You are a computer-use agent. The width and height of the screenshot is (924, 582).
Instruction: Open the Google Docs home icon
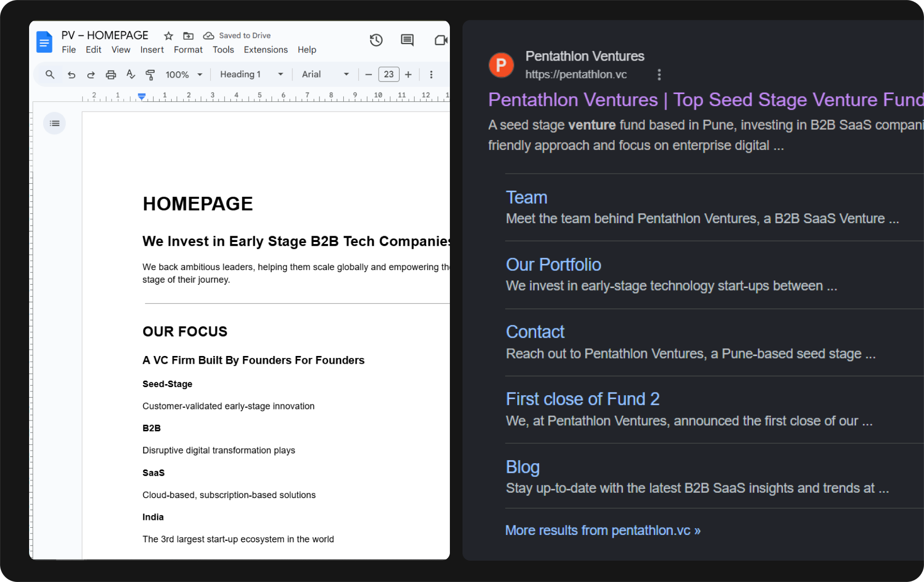44,42
